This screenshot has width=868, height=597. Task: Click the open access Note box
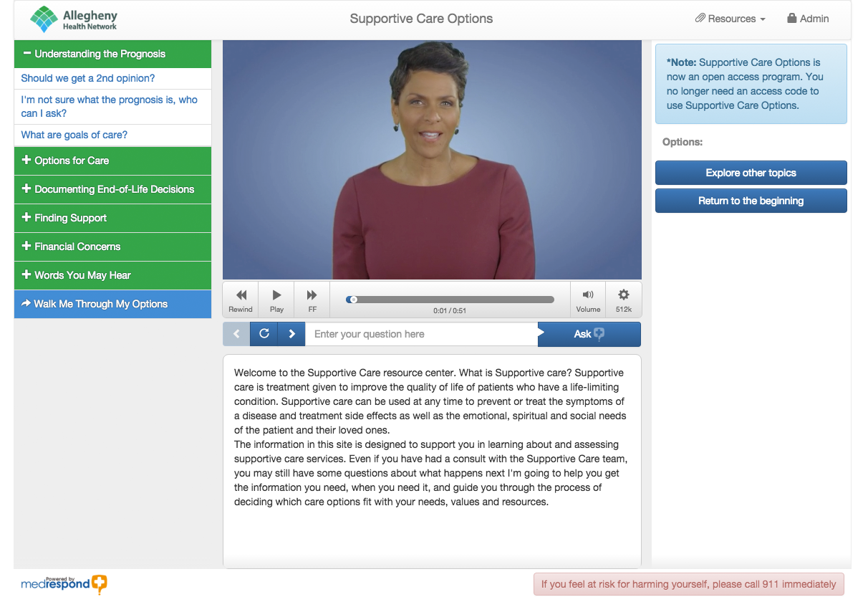[x=751, y=84]
